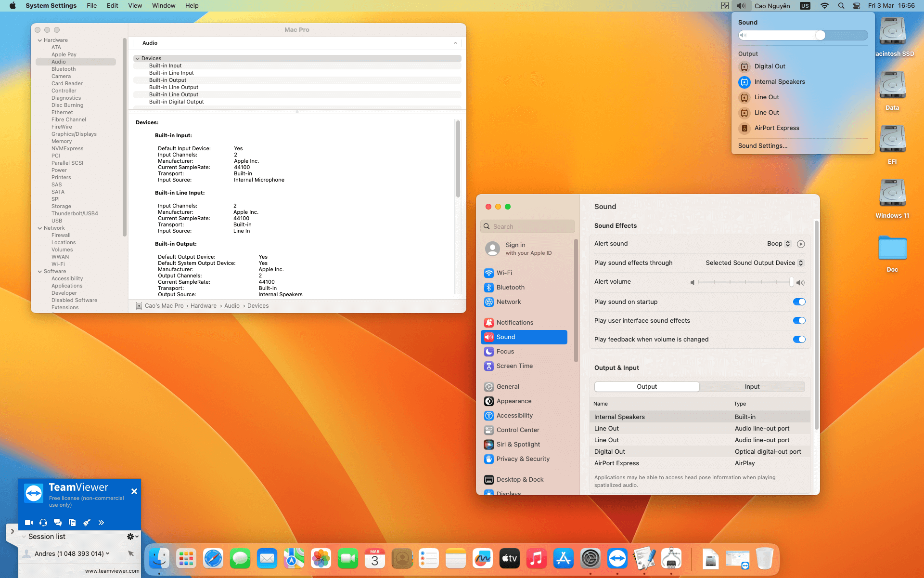This screenshot has height=578, width=924.
Task: Start TeamViewer video call icon
Action: point(29,522)
